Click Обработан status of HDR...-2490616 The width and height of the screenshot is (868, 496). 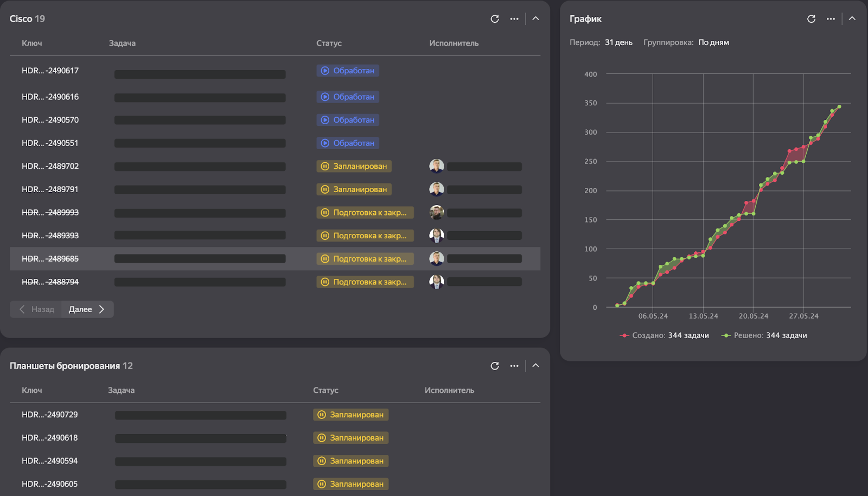click(x=348, y=97)
